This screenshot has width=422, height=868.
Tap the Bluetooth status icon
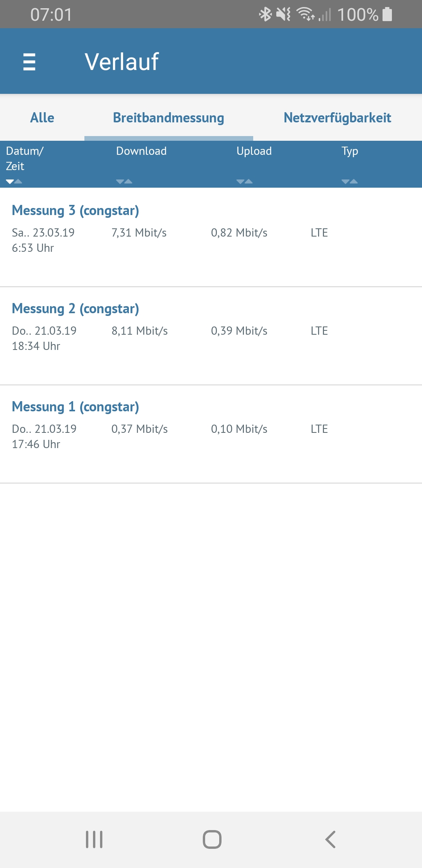pyautogui.click(x=265, y=14)
